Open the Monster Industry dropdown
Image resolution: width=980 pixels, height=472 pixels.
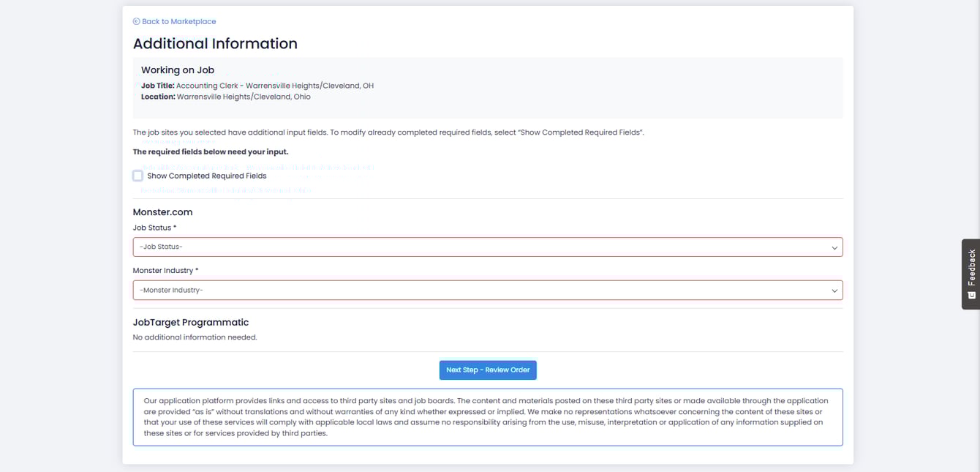488,290
